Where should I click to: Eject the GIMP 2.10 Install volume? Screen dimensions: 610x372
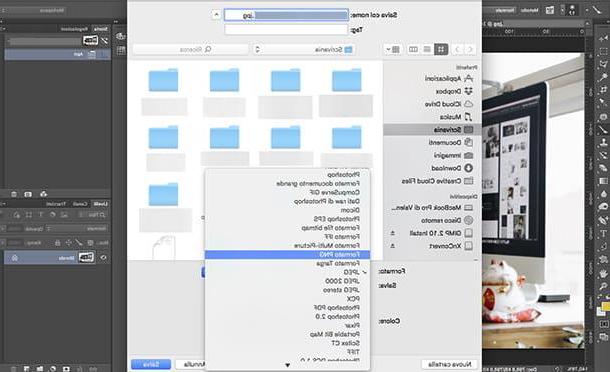(393, 233)
